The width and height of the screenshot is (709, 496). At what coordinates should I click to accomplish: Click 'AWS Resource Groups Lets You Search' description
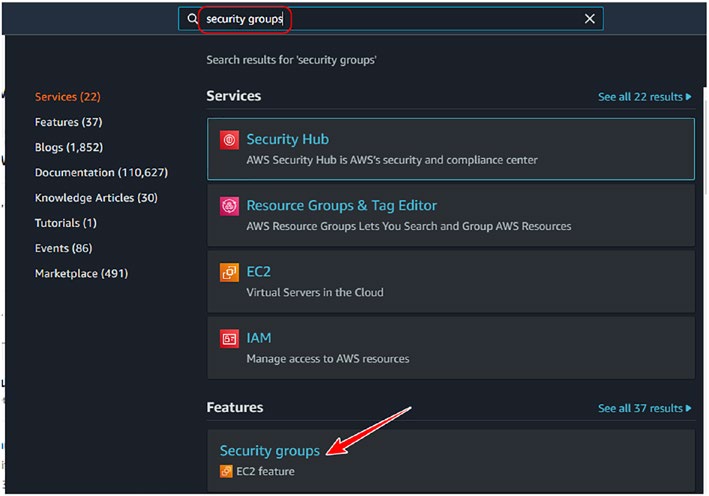pos(409,226)
